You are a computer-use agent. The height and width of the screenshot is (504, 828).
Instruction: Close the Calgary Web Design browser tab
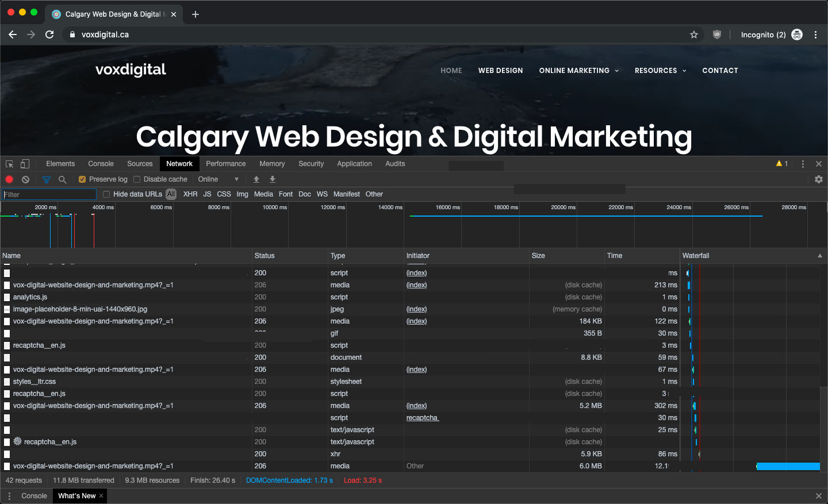click(174, 14)
